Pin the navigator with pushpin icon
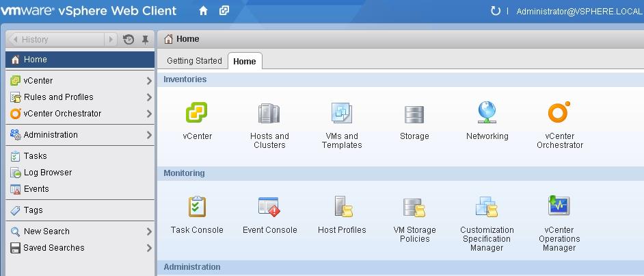Image resolution: width=644 pixels, height=276 pixels. click(x=145, y=40)
